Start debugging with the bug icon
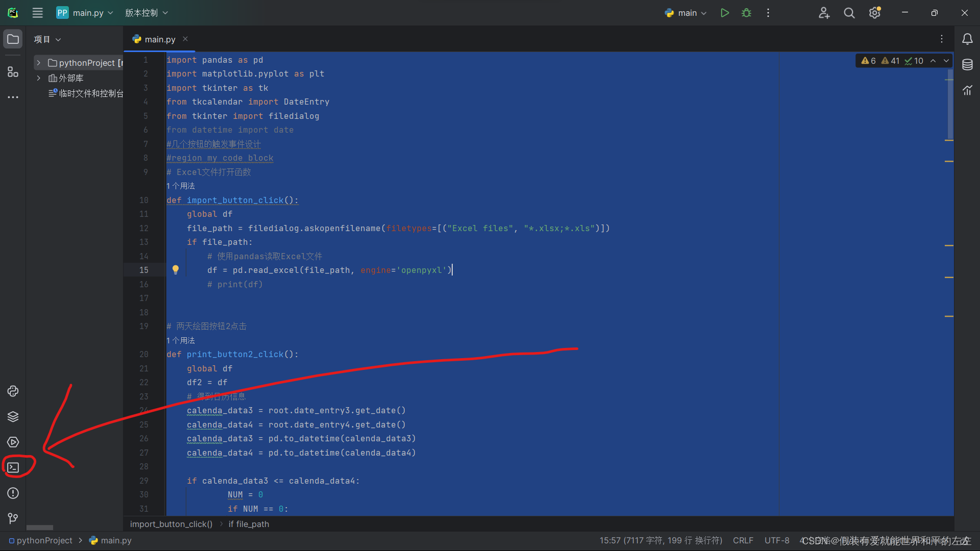980x551 pixels. [x=746, y=13]
